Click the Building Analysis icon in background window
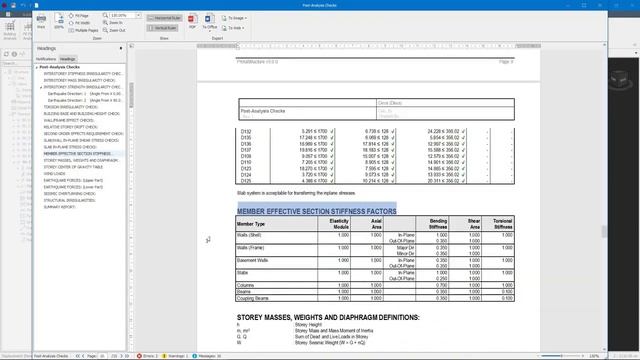 click(x=10, y=30)
